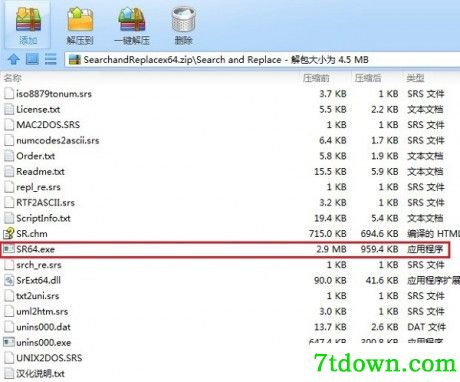Select the Order.txt file

coord(35,156)
